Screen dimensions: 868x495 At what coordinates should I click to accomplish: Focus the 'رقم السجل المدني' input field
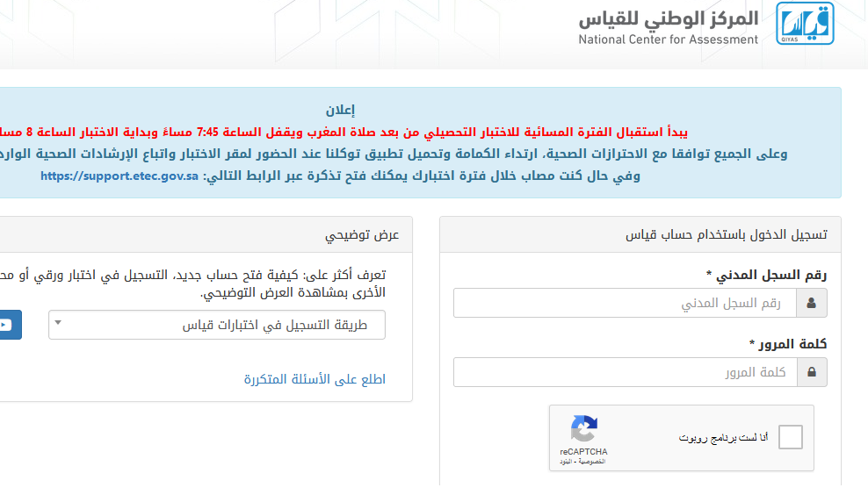[x=625, y=303]
